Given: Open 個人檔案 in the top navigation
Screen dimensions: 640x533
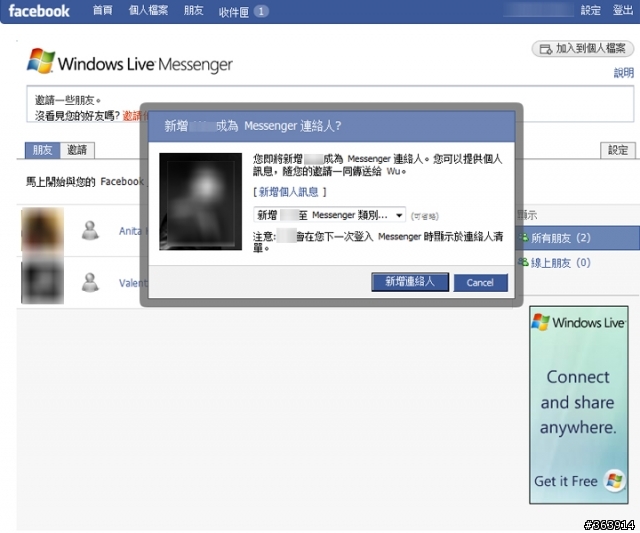Looking at the screenshot, I should point(148,10).
